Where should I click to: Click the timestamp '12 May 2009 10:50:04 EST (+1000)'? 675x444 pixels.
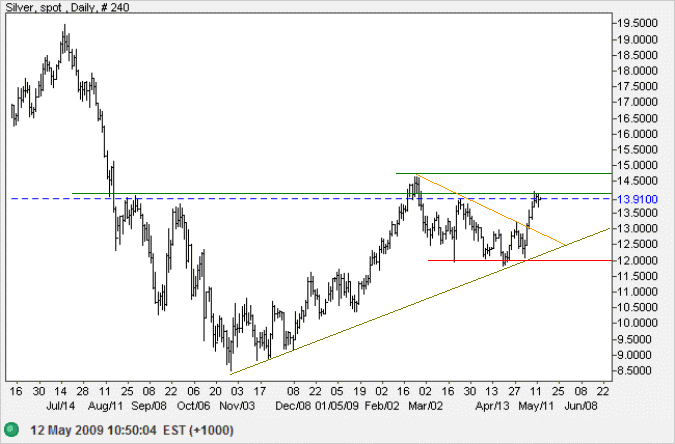[132, 430]
